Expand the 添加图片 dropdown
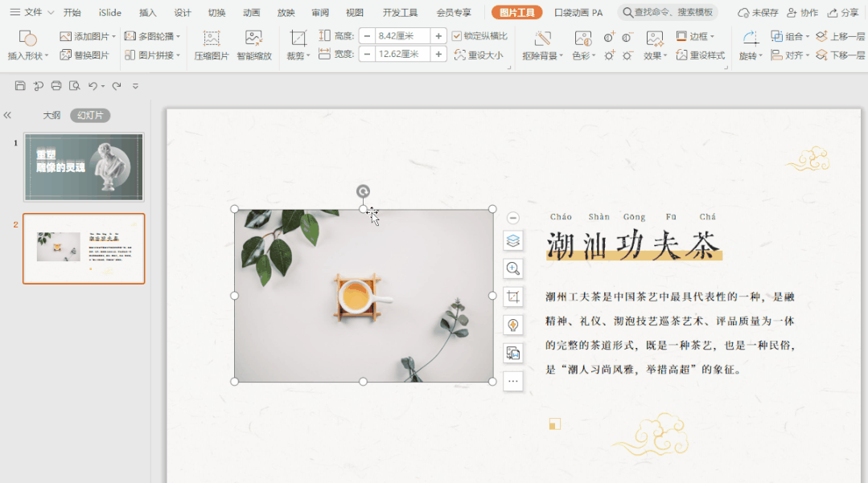Image resolution: width=868 pixels, height=483 pixels. (x=114, y=37)
